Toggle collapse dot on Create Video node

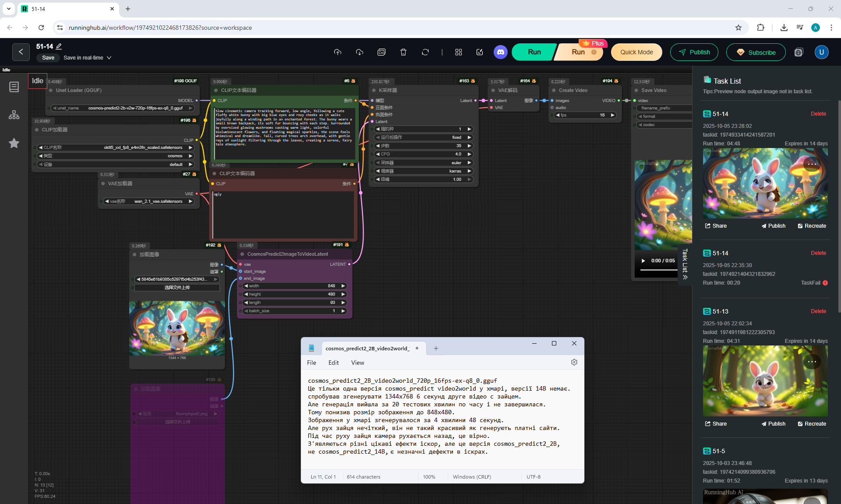tap(554, 91)
